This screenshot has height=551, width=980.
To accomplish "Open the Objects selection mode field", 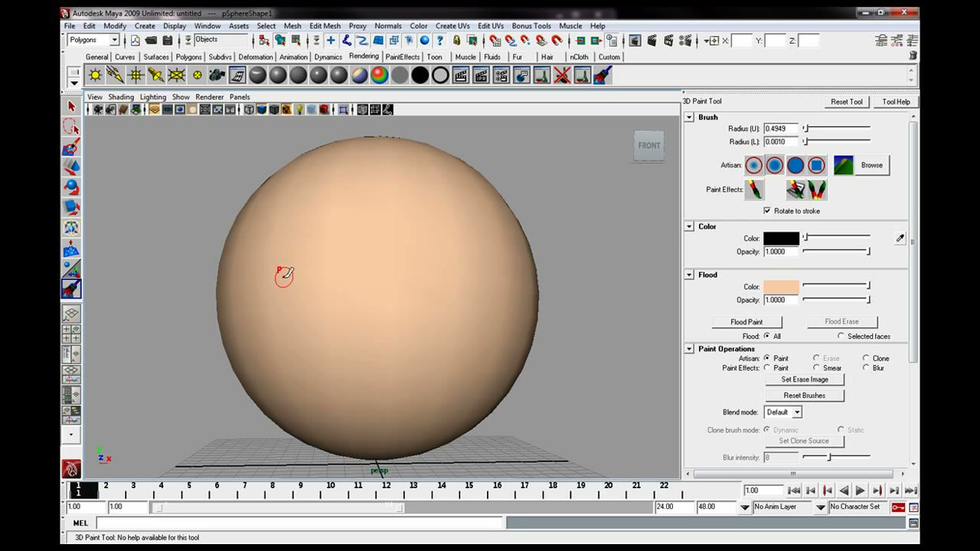I will coord(220,40).
